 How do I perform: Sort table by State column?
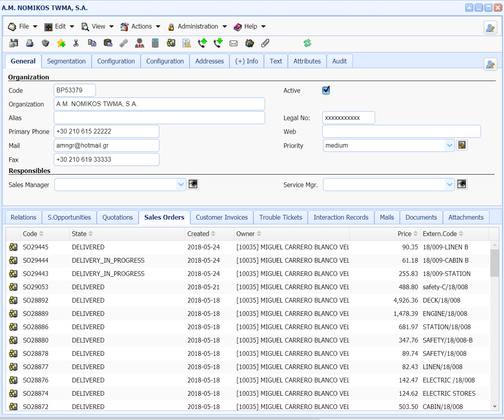pyautogui.click(x=82, y=234)
